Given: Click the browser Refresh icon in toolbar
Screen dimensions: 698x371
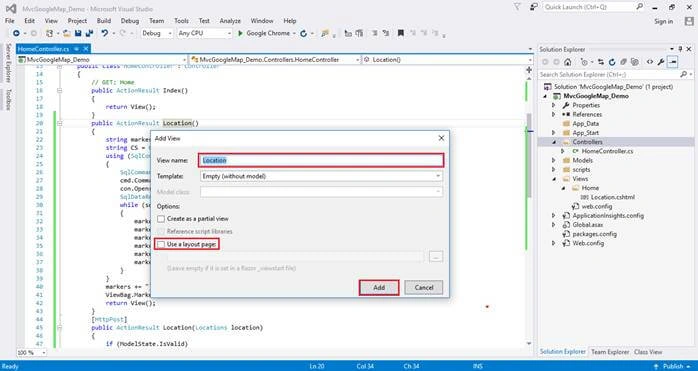Looking at the screenshot, I should coord(304,33).
